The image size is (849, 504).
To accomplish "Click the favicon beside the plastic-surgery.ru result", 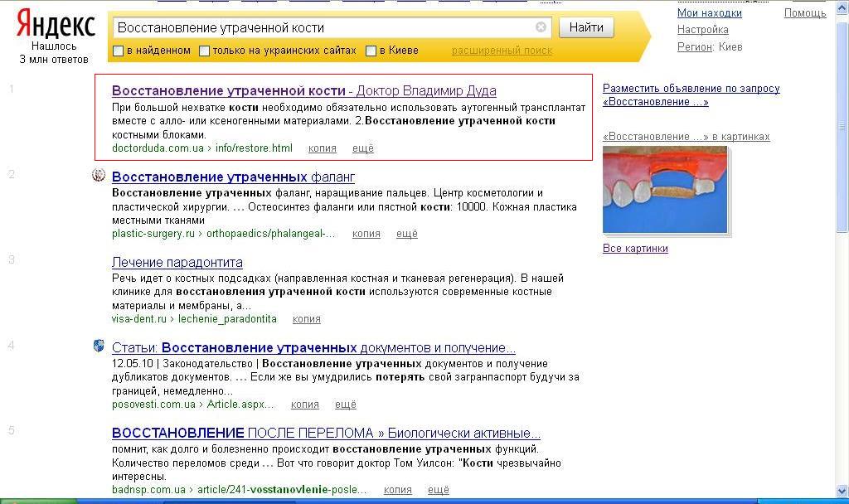I will pyautogui.click(x=99, y=176).
